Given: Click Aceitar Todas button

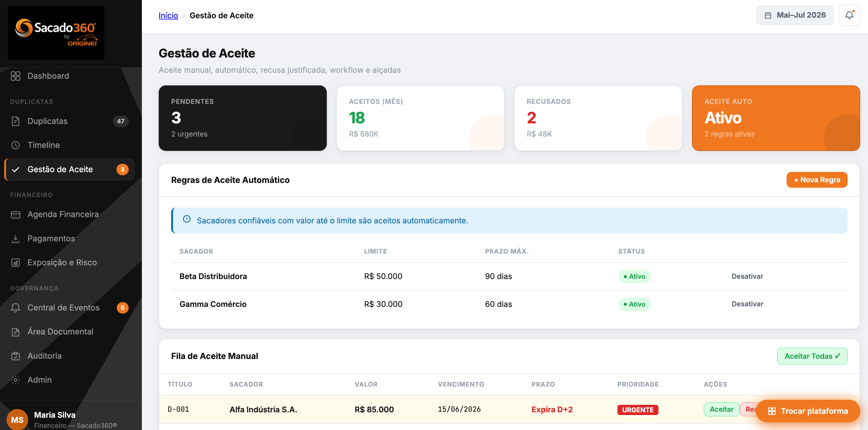Looking at the screenshot, I should (812, 356).
